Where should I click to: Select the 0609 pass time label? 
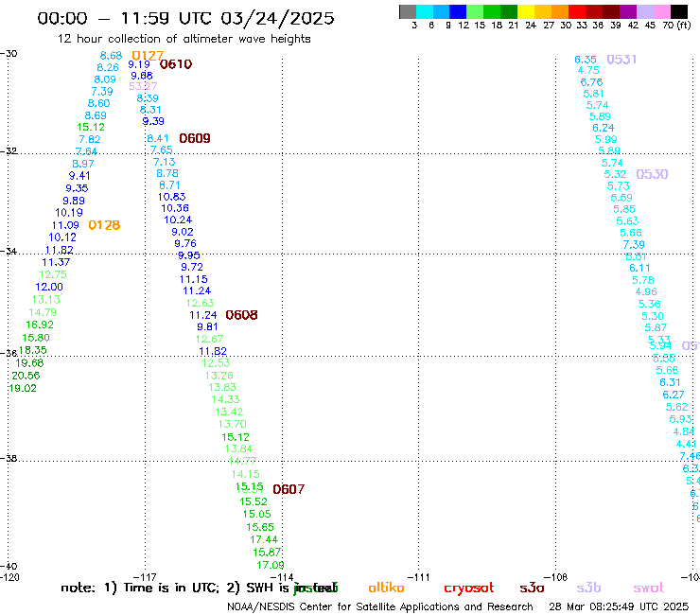point(195,138)
